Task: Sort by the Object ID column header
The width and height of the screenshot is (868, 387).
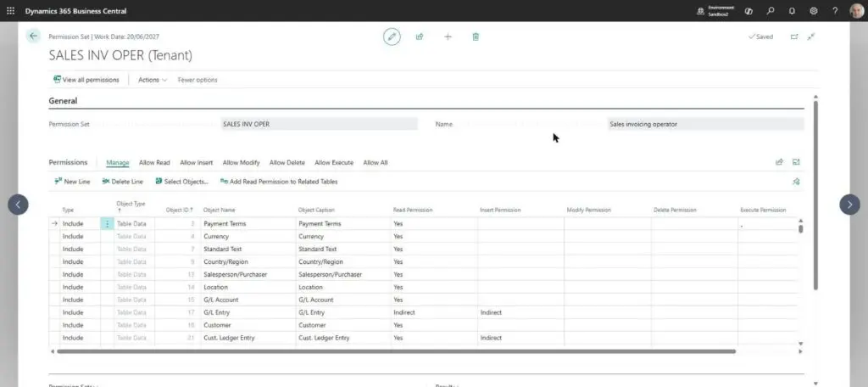Action: pos(180,210)
